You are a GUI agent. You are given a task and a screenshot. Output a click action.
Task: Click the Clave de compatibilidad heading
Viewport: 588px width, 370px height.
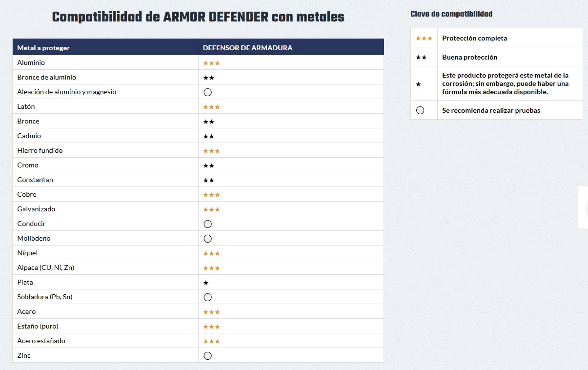[x=451, y=14]
